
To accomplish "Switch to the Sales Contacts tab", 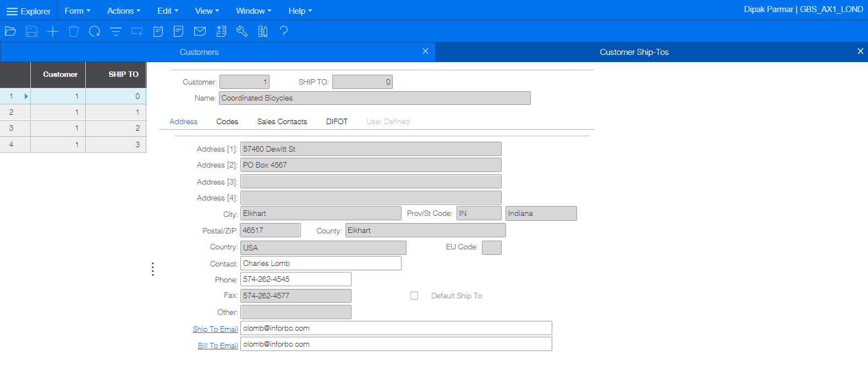I will coord(282,121).
